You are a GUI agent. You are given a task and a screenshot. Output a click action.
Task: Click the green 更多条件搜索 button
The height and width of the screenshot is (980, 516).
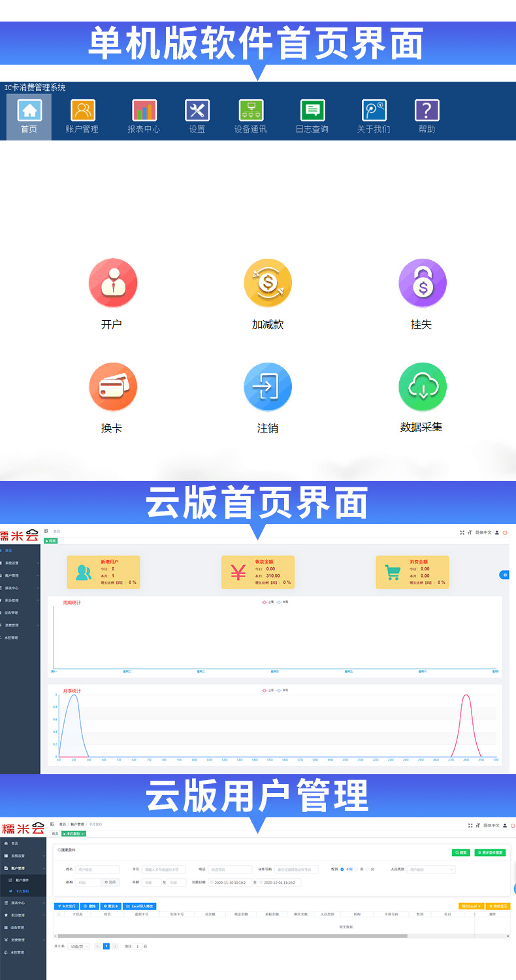tap(490, 853)
